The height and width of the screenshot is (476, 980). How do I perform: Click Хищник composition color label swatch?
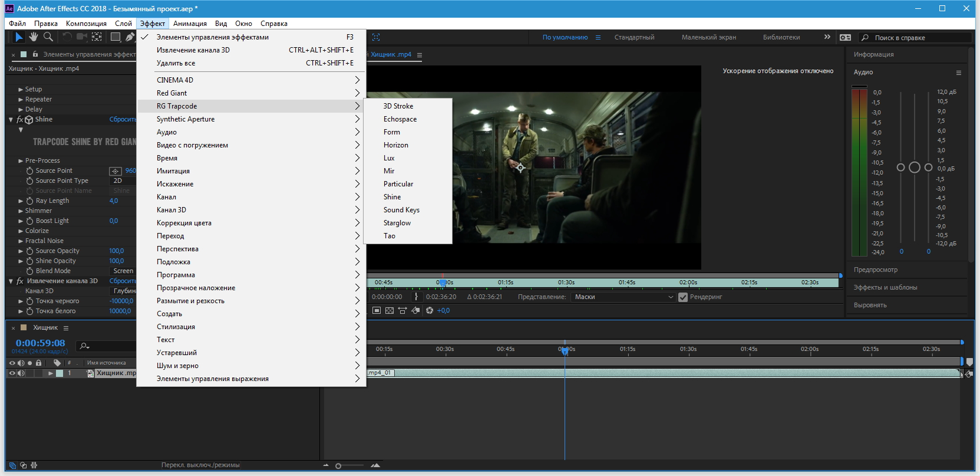(24, 328)
